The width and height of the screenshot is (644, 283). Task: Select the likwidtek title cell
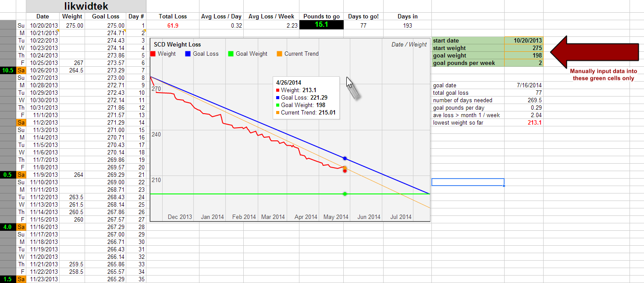click(x=86, y=6)
